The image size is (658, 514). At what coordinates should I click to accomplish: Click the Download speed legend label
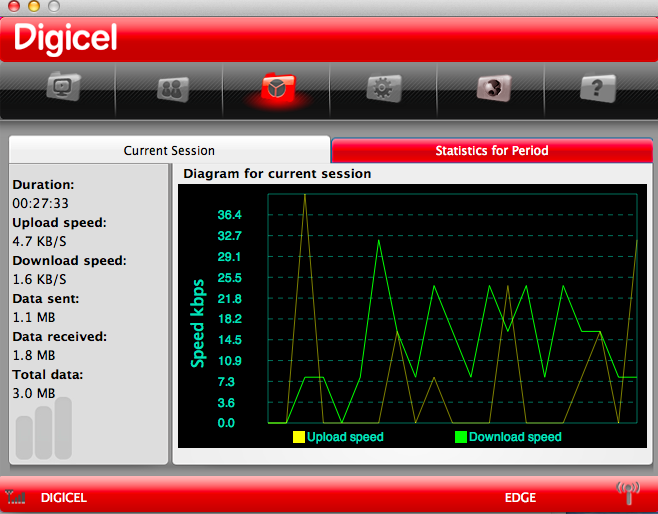515,437
